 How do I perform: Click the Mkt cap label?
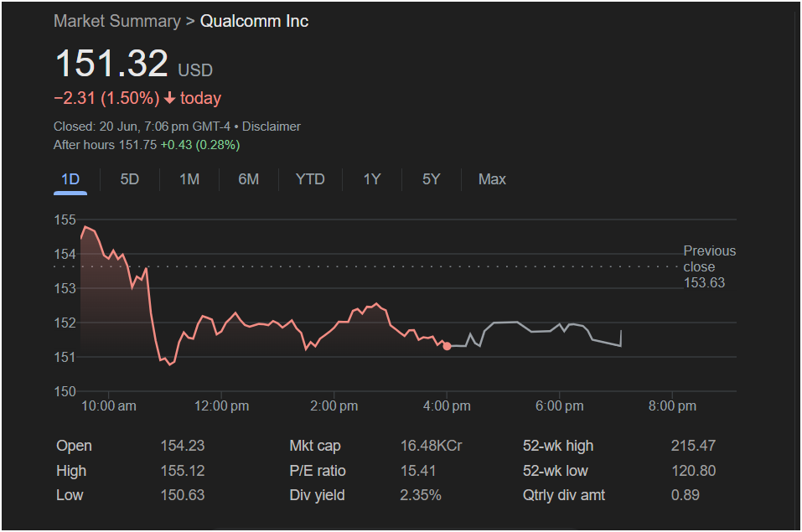315,446
